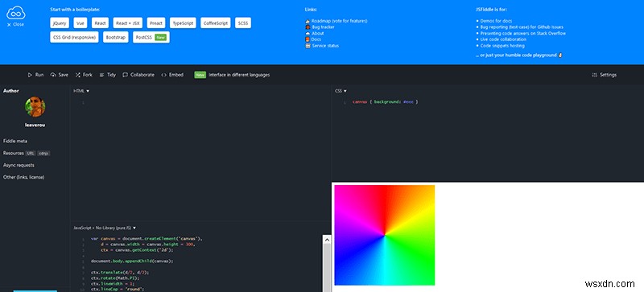Click the orange Docs icon
This screenshot has width=644, height=292.
[x=308, y=39]
